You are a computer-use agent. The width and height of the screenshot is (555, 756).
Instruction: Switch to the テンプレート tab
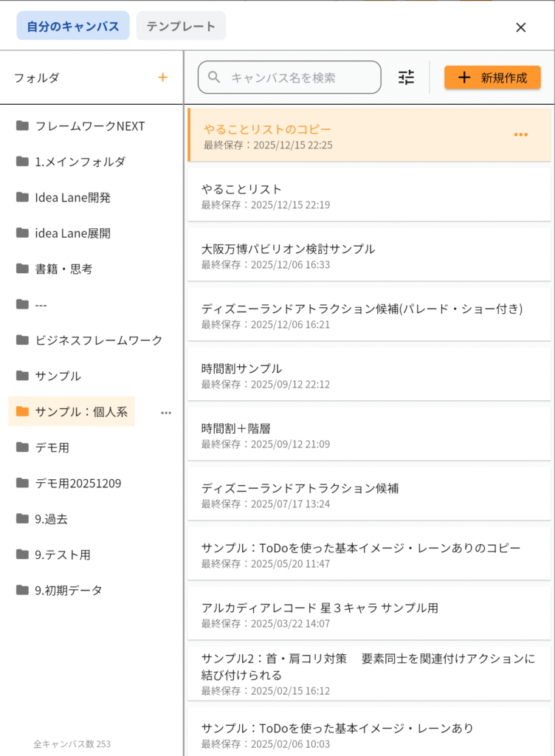click(180, 27)
